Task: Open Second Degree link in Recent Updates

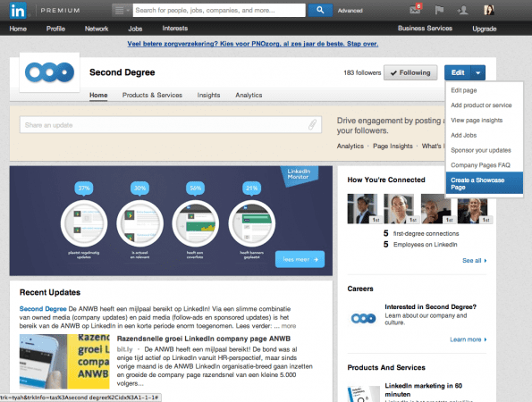Action: pos(43,309)
